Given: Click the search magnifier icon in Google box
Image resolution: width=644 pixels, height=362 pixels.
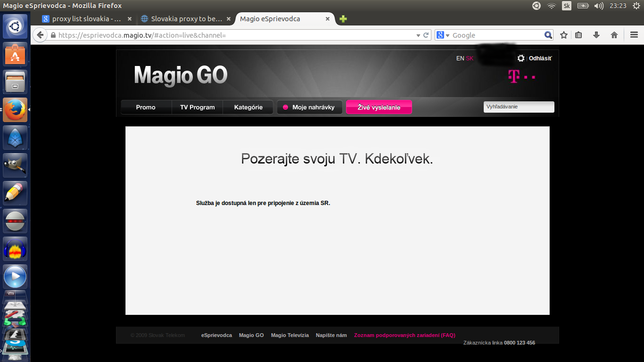Looking at the screenshot, I should 548,35.
